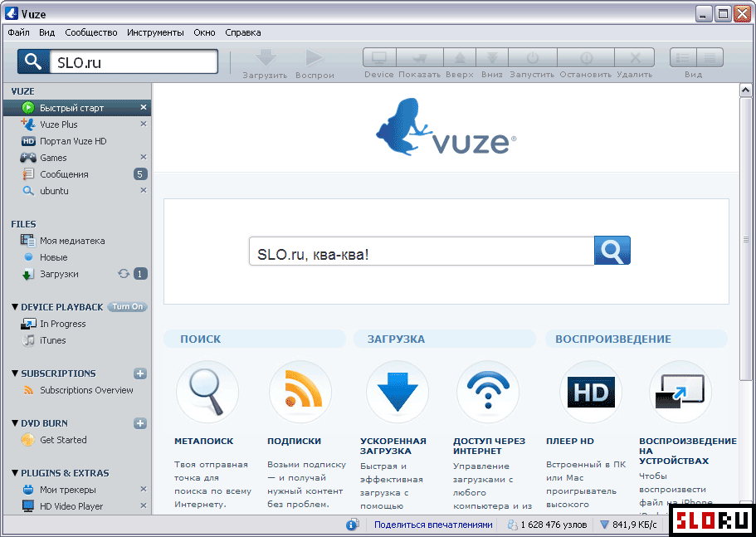Select Быстрый старт in the sidebar
This screenshot has height=537, width=756.
pos(77,108)
